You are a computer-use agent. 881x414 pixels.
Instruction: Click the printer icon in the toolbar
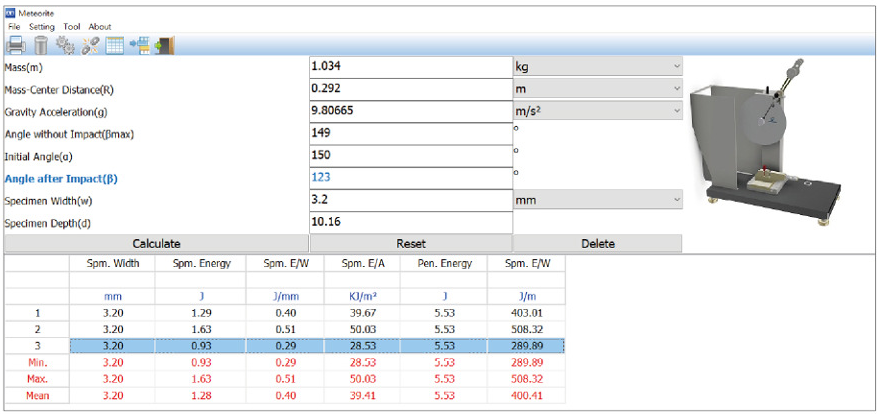point(16,45)
